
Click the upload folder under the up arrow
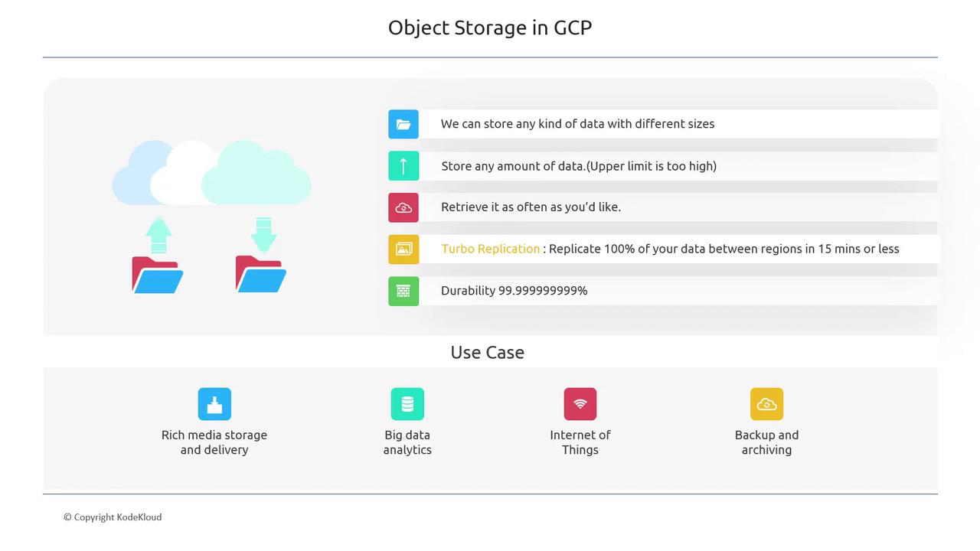(157, 275)
